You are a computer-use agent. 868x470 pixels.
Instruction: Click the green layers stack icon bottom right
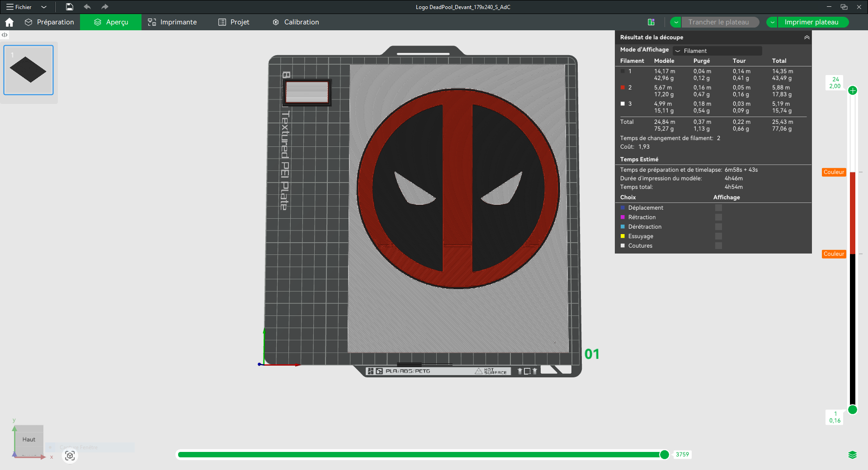click(853, 455)
